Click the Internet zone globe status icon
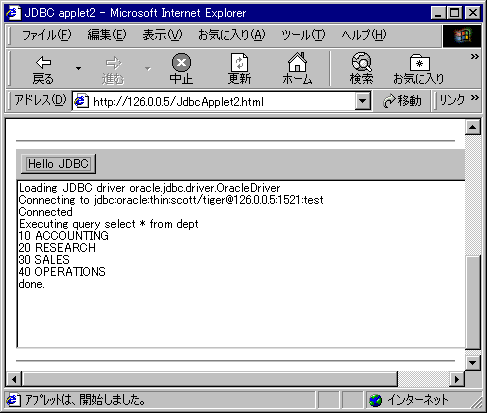487x413 pixels. [376, 400]
